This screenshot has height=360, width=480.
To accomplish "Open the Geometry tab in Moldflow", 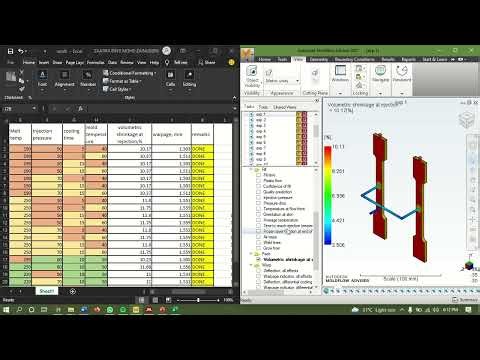I will [319, 59].
